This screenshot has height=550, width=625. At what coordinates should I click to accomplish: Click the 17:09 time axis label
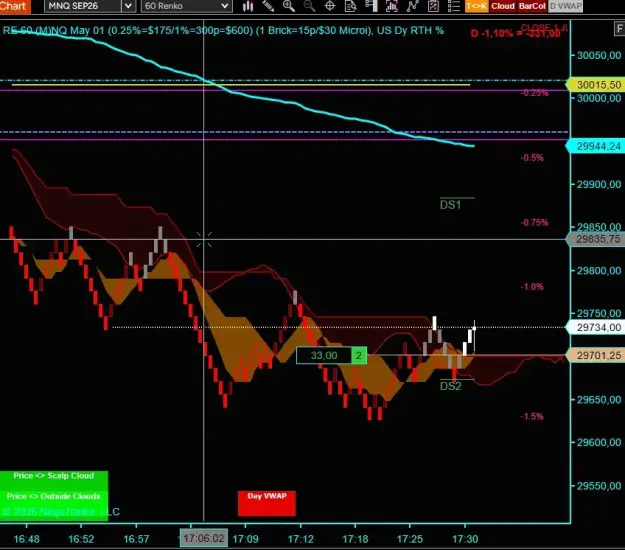pyautogui.click(x=246, y=539)
